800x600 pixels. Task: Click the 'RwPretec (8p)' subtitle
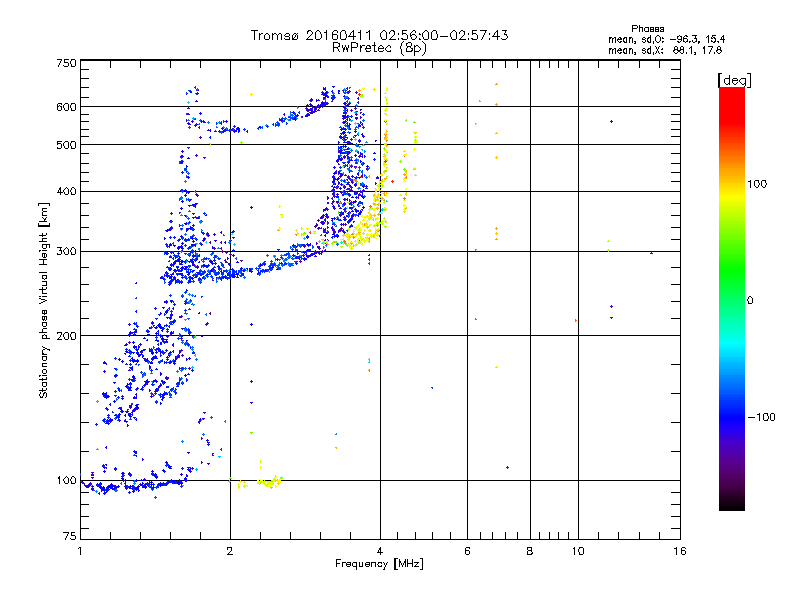[380, 48]
